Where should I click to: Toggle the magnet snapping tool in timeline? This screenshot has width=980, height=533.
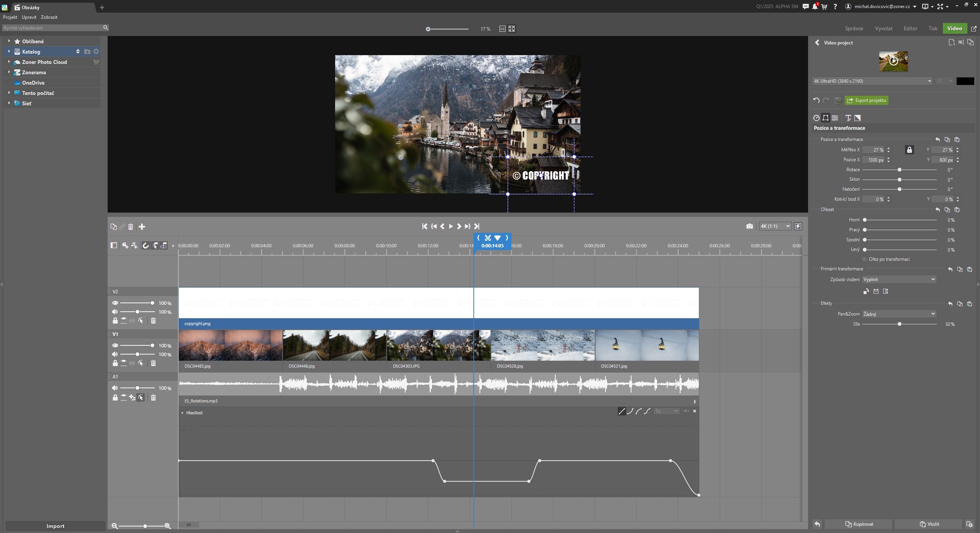click(x=146, y=246)
